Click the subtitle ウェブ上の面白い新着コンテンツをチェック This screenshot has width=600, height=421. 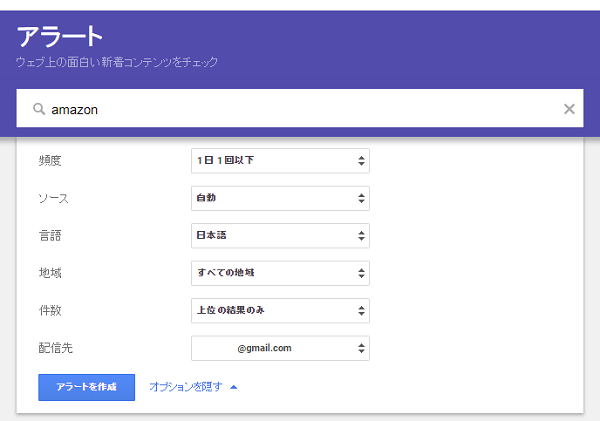point(117,62)
